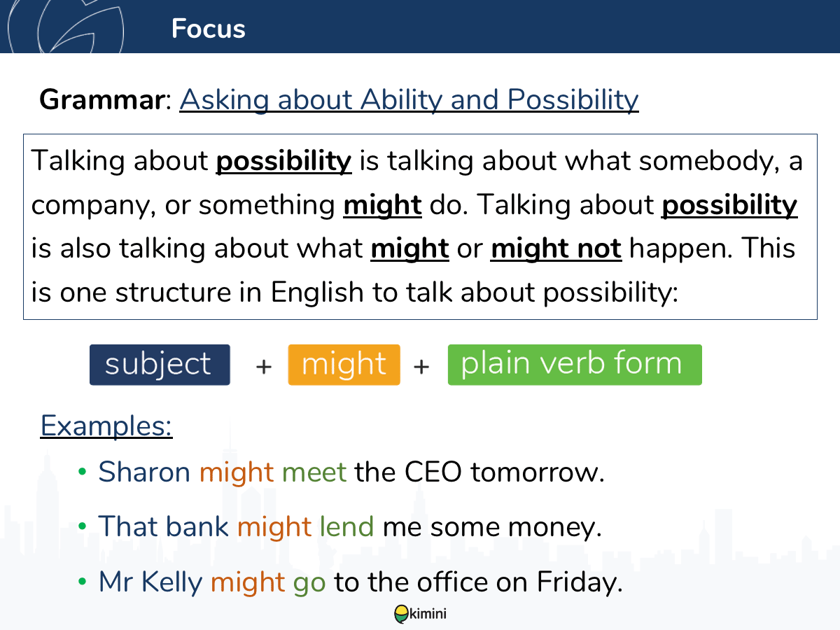
Task: Click the green word "meet" in the examples
Action: click(314, 472)
